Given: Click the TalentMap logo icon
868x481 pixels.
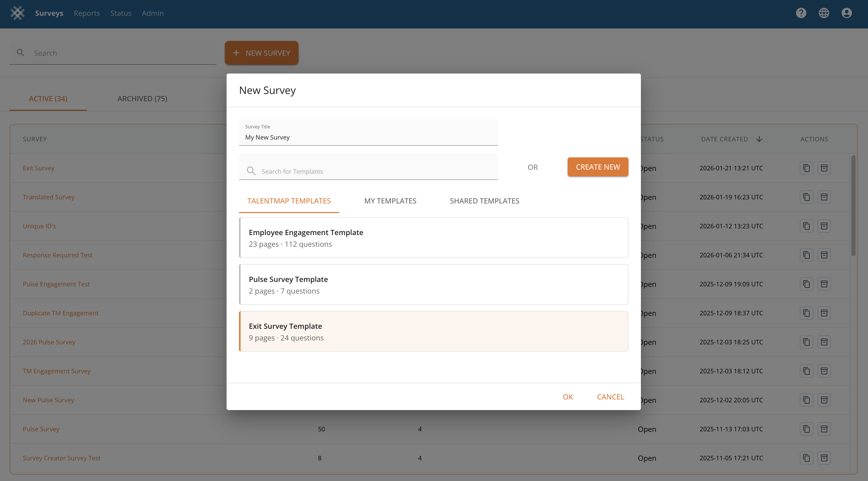Looking at the screenshot, I should pos(17,13).
